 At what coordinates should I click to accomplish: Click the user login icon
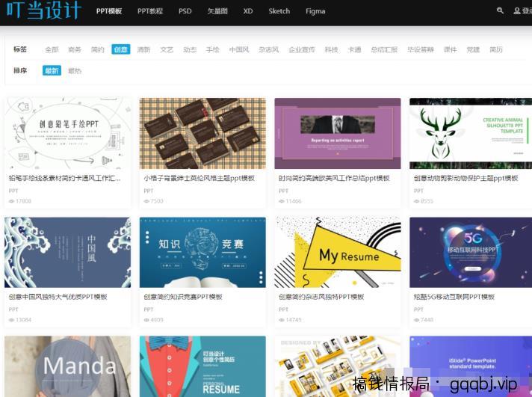tap(517, 11)
